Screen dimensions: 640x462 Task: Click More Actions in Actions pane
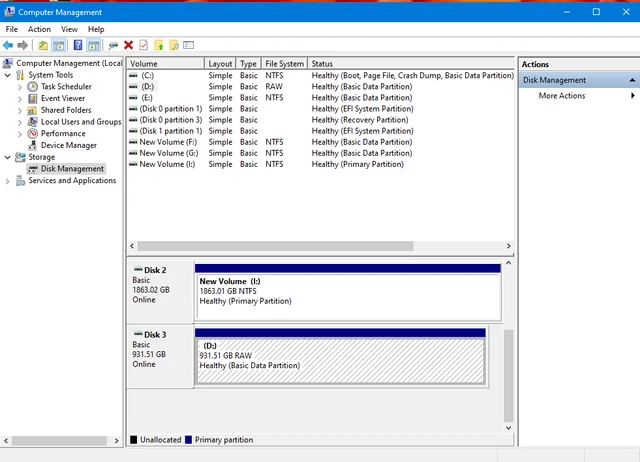pos(562,96)
